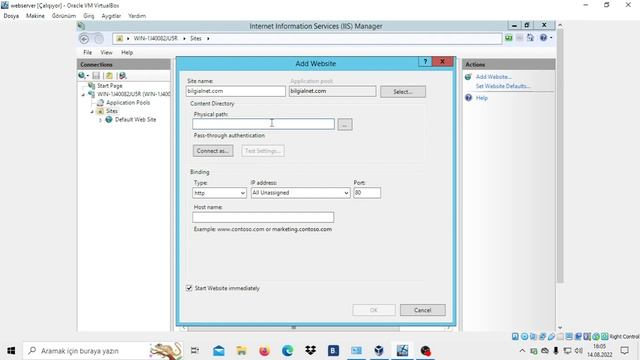Click the microphone icon in system tray
This screenshot has height=360, width=640.
(x=556, y=351)
